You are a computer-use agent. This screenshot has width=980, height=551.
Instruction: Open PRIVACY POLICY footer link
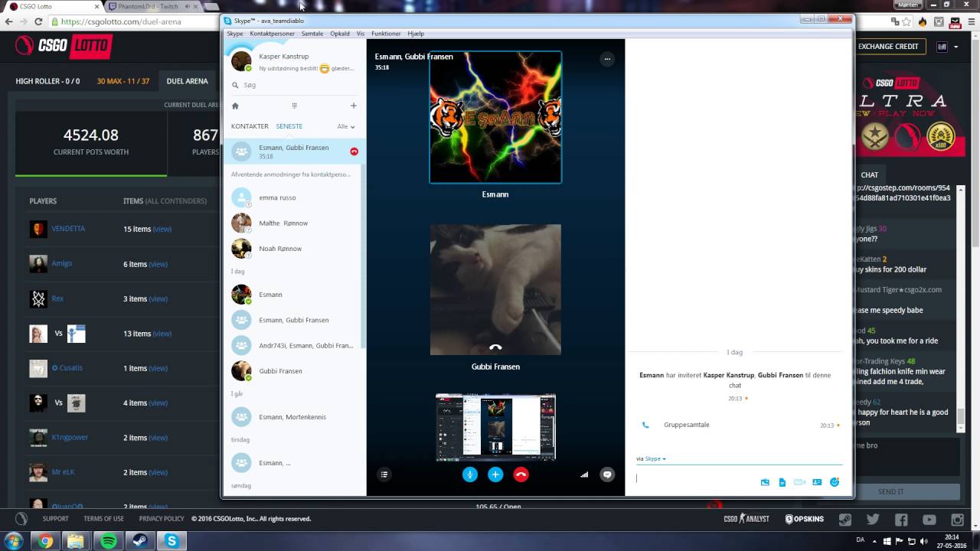click(162, 519)
